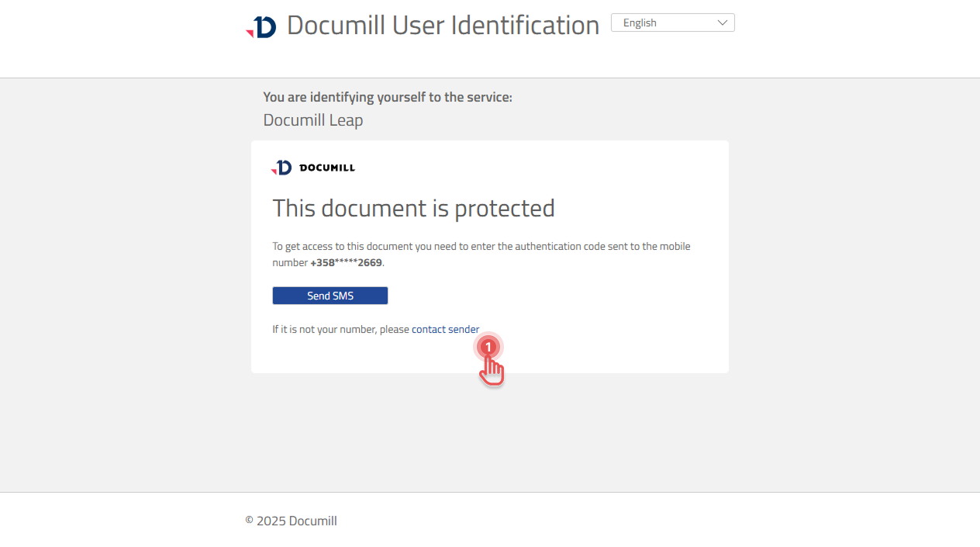Screen dimensions: 980x547
Task: Select the Documill brand mark above the protection notice
Action: point(312,167)
